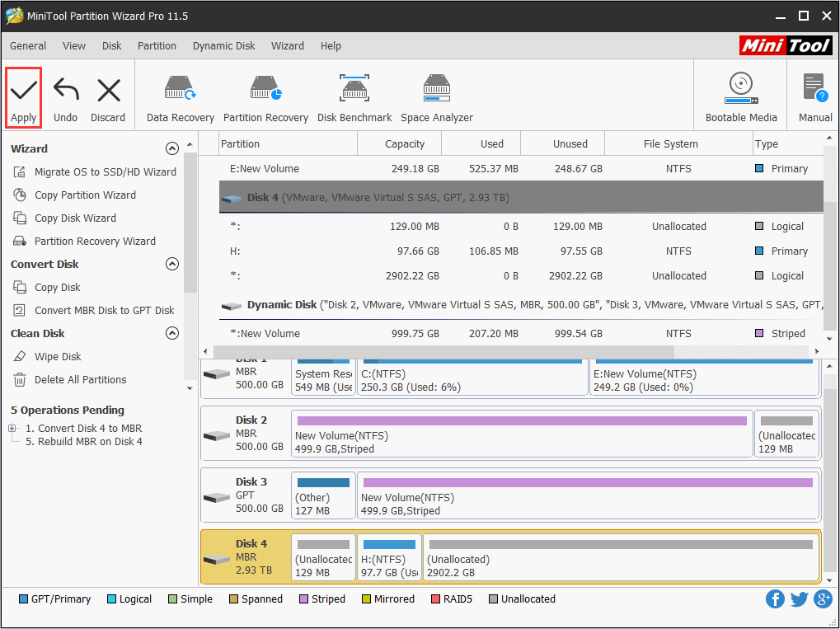Sort by File System column header
Image resolution: width=840 pixels, height=629 pixels.
(x=678, y=143)
